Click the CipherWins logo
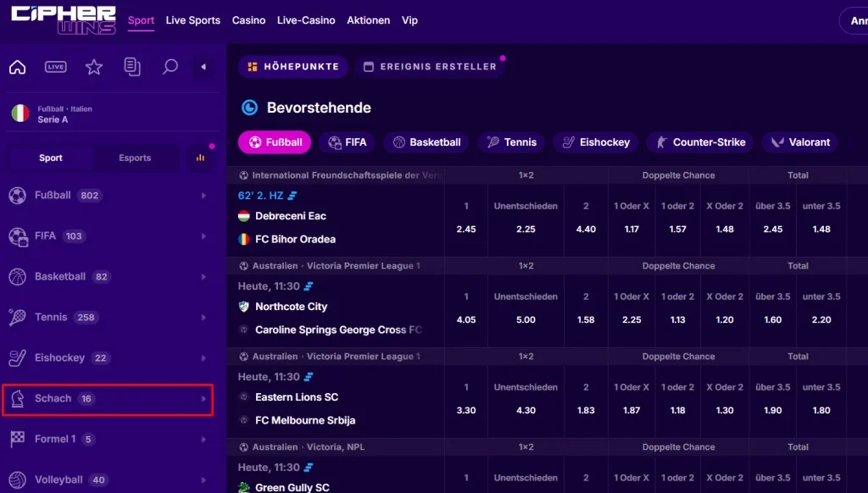 tap(63, 20)
